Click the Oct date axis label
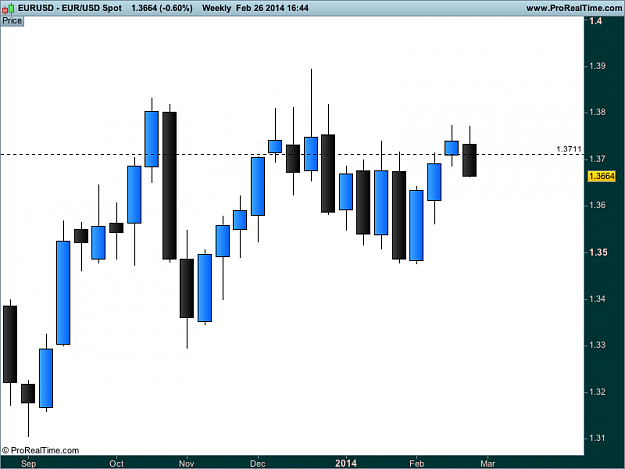Viewport: 625px width, 469px height. tap(116, 463)
